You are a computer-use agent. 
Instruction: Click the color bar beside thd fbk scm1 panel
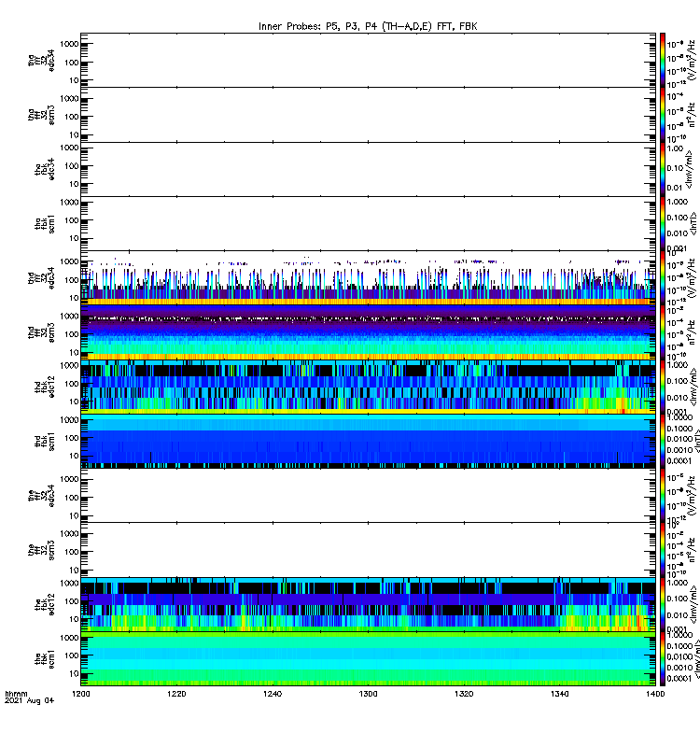(x=662, y=441)
